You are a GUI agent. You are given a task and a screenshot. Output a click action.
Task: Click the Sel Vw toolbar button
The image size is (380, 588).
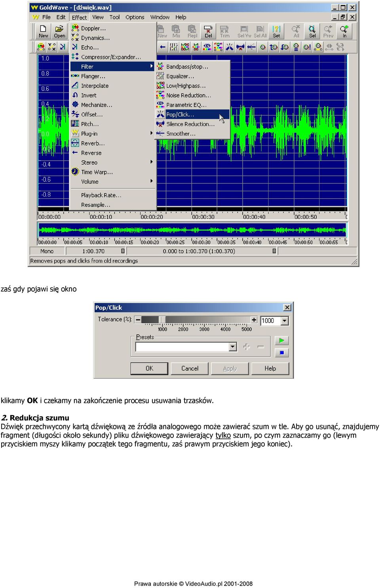click(x=244, y=31)
